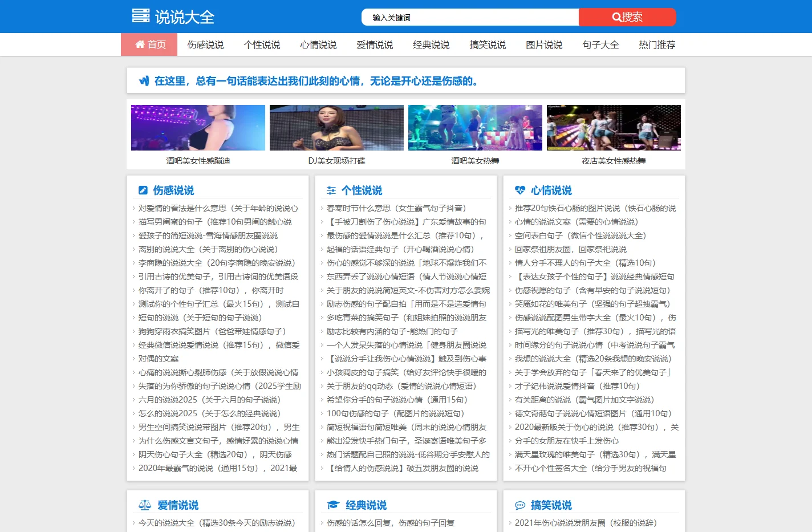Open article 伤感的话怎么回复 under 经典说说
Image resolution: width=812 pixels, height=532 pixels.
pyautogui.click(x=391, y=523)
